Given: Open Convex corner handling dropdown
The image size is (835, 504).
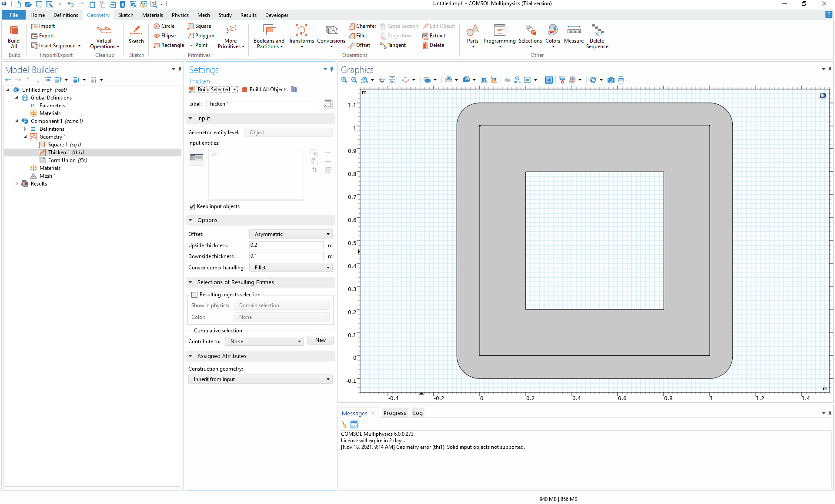Looking at the screenshot, I should click(x=291, y=268).
